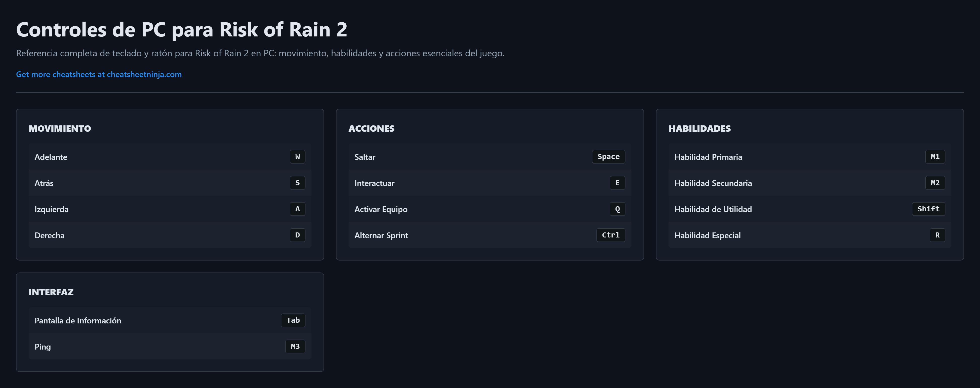Open the cheatsheetninja.com link
This screenshot has height=388, width=980.
click(99, 74)
